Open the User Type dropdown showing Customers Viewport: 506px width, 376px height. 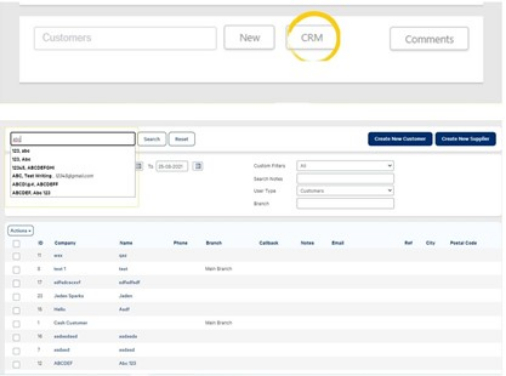(345, 191)
